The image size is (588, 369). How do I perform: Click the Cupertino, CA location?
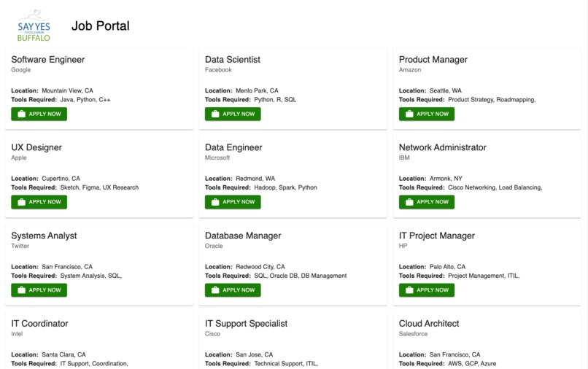61,179
